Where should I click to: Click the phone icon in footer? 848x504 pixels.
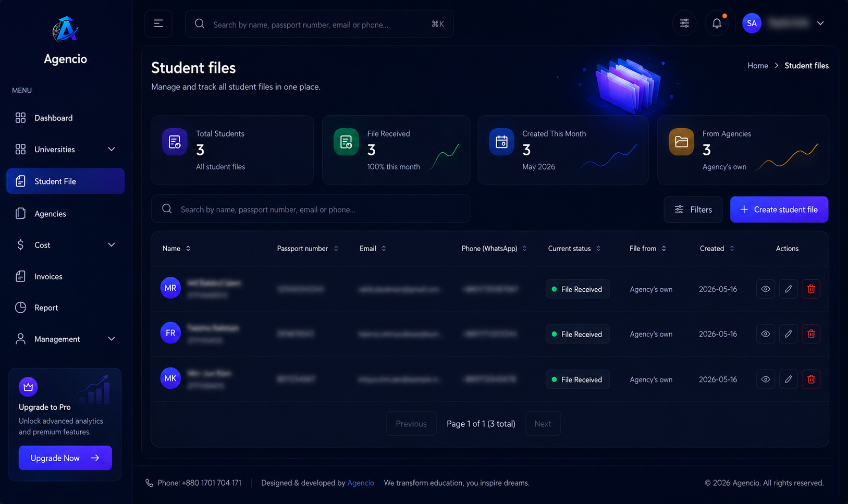tap(149, 483)
